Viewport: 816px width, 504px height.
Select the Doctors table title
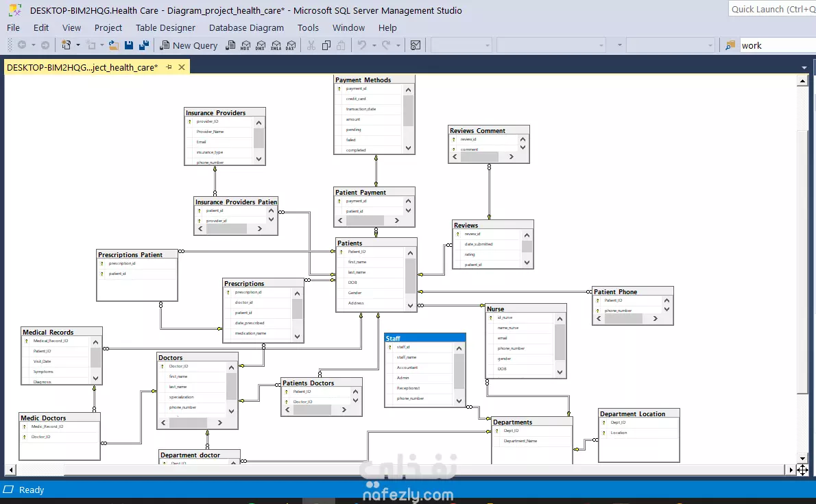point(170,358)
